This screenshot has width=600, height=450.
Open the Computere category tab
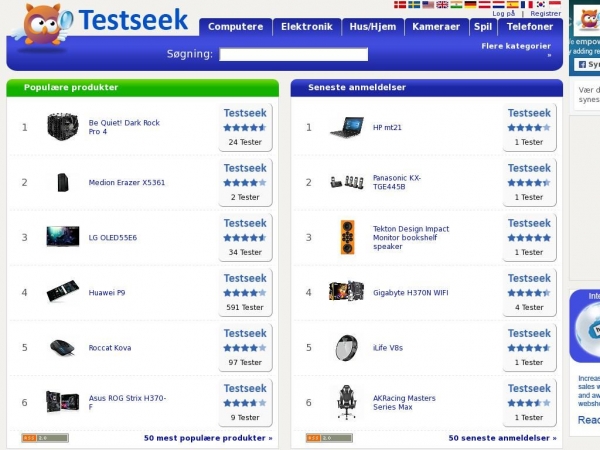pos(236,27)
